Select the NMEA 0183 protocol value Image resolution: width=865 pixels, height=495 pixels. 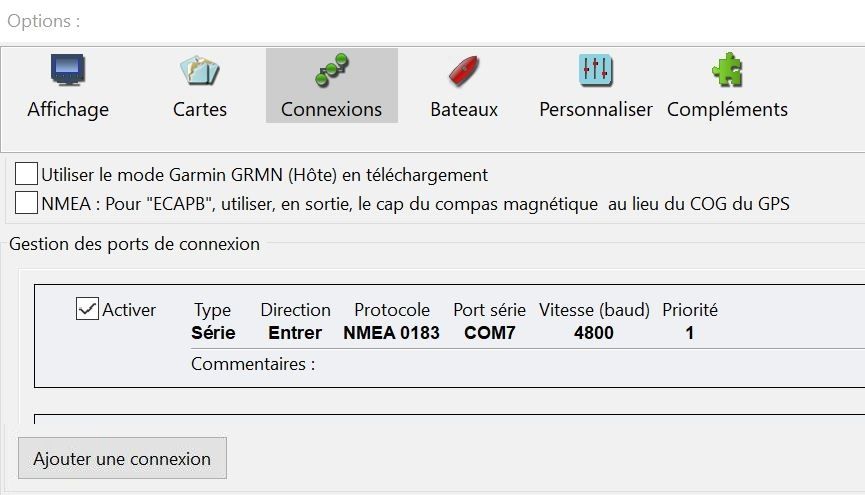[x=391, y=333]
